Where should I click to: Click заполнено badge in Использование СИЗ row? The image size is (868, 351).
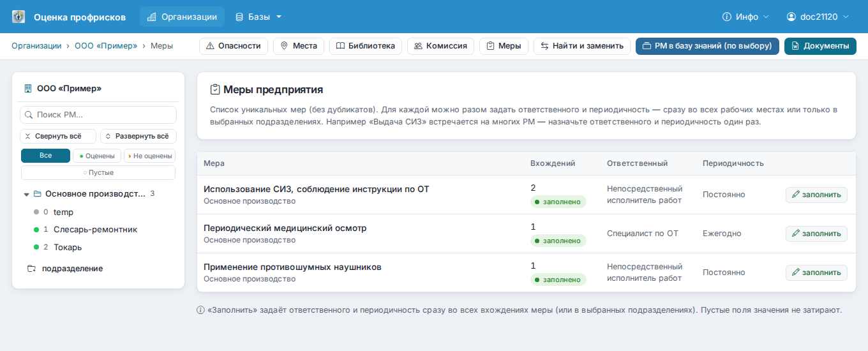click(x=558, y=202)
